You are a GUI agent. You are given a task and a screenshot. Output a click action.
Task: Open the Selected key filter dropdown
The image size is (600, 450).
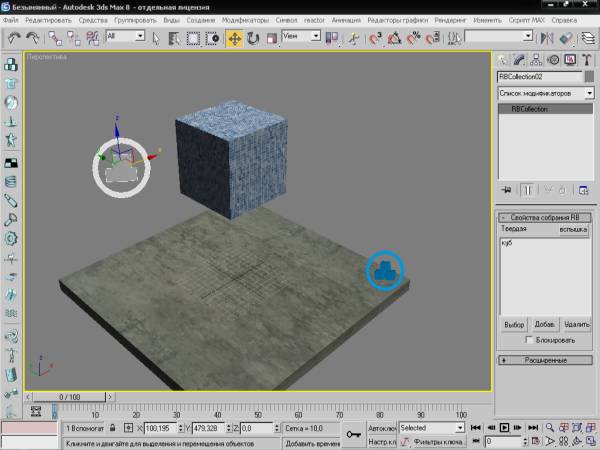(432, 427)
